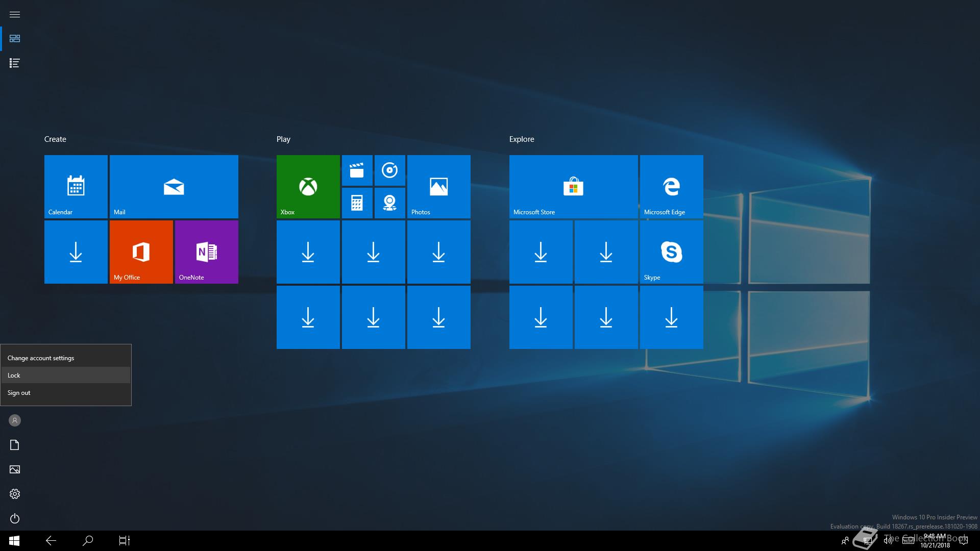The height and width of the screenshot is (551, 980).
Task: Open Task View on the taskbar
Action: pyautogui.click(x=125, y=541)
